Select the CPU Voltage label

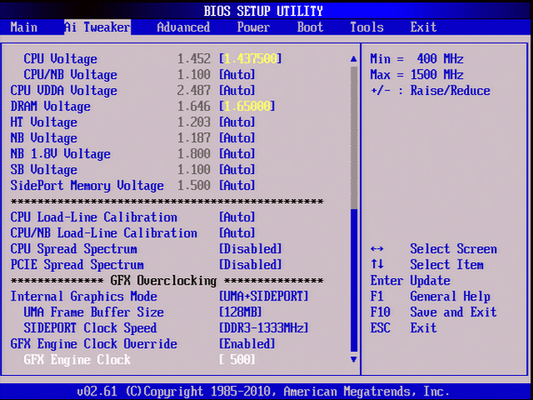click(x=61, y=59)
